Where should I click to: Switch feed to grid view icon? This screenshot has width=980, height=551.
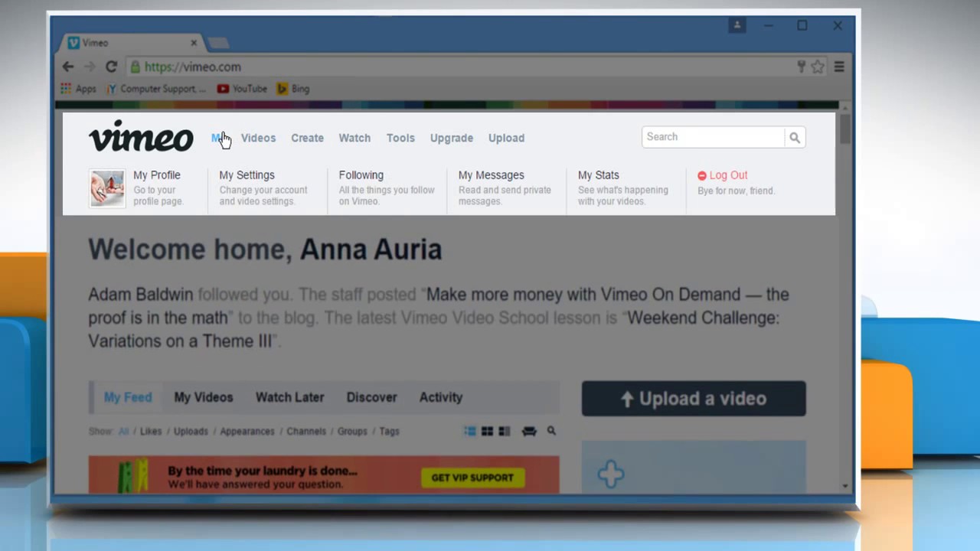point(487,432)
